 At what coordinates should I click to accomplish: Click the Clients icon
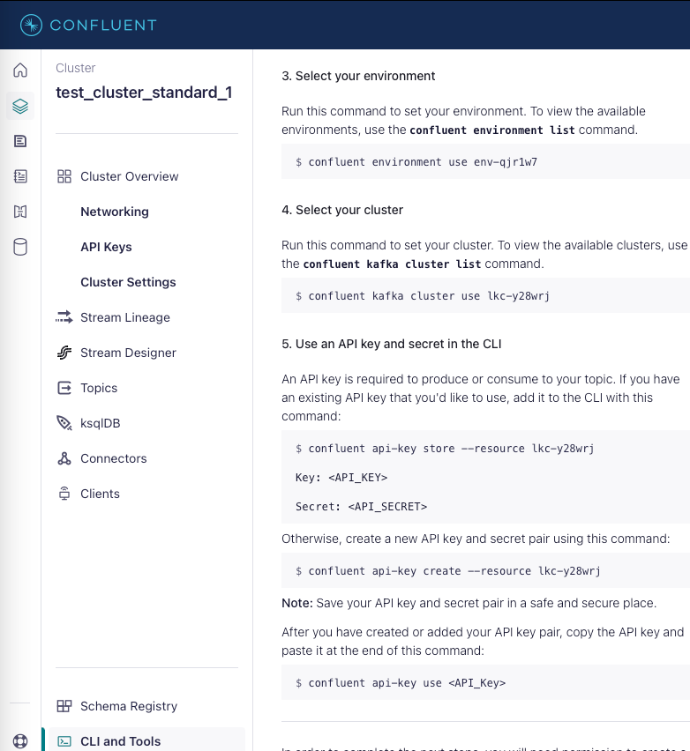64,493
